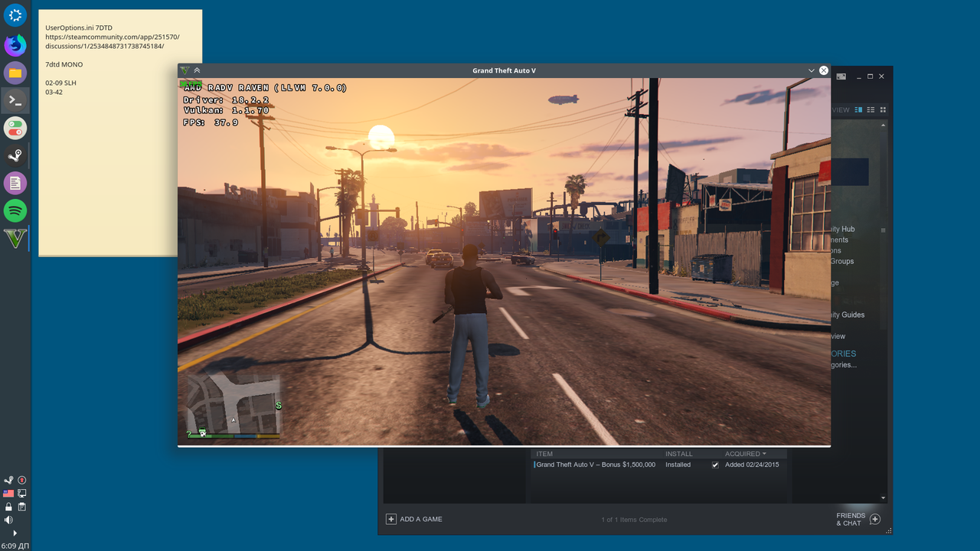Sort DLC list by INSTALL column

[x=678, y=454]
